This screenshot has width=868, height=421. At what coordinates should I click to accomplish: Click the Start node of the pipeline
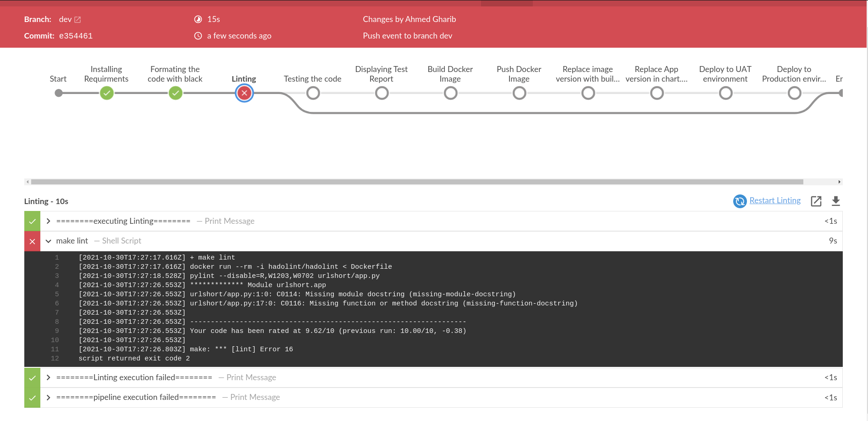59,93
